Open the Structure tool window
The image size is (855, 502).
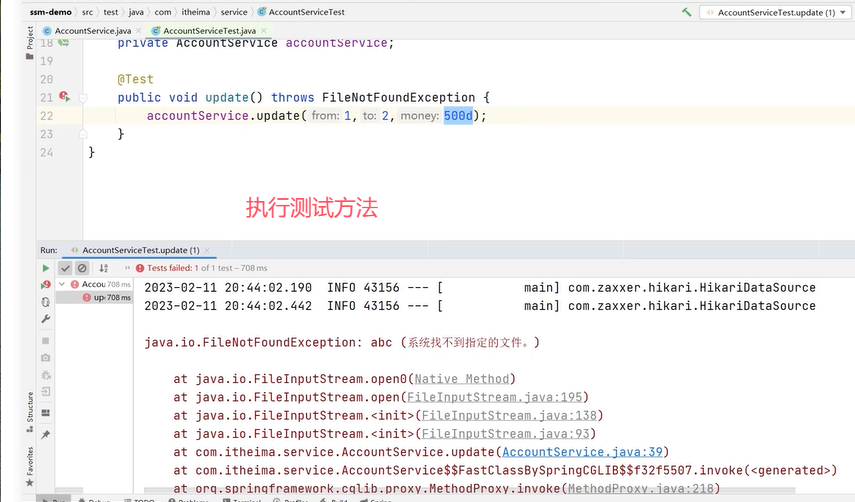29,412
